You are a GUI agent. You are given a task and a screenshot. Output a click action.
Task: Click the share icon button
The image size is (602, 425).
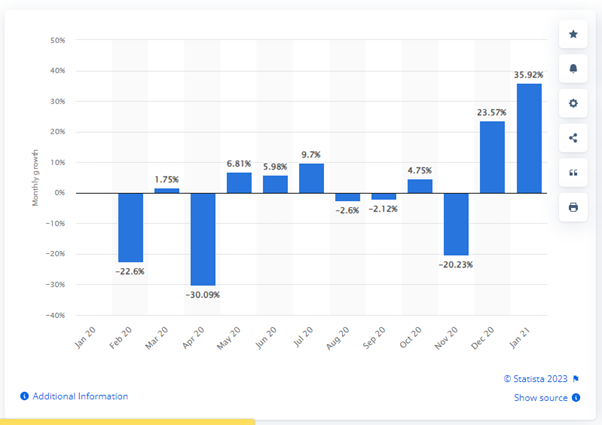[x=573, y=138]
